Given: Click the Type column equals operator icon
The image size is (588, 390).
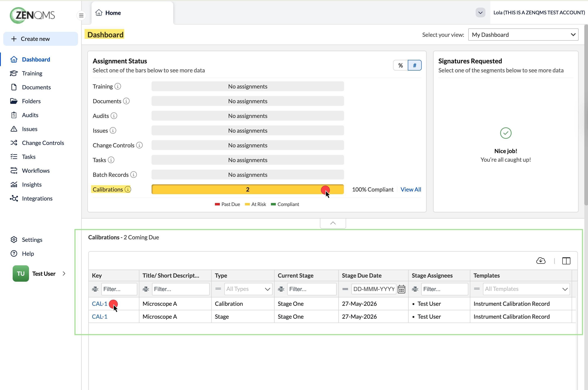Looking at the screenshot, I should (218, 289).
